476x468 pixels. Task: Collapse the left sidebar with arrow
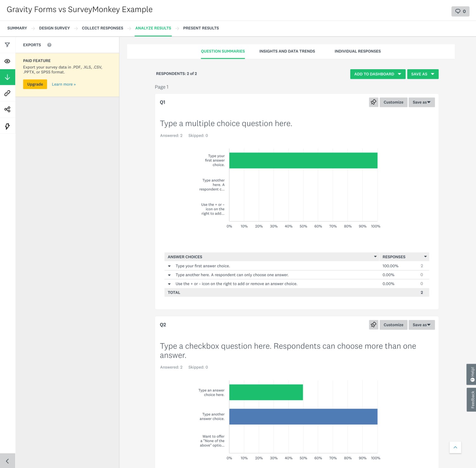[x=7, y=461]
